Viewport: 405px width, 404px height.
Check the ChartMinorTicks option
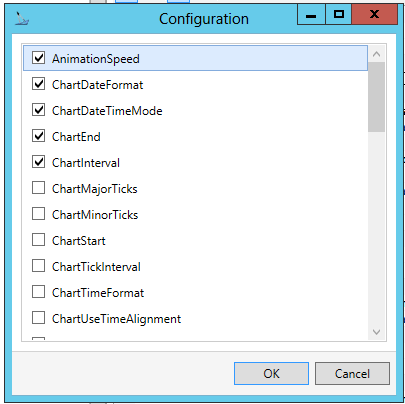coord(39,214)
